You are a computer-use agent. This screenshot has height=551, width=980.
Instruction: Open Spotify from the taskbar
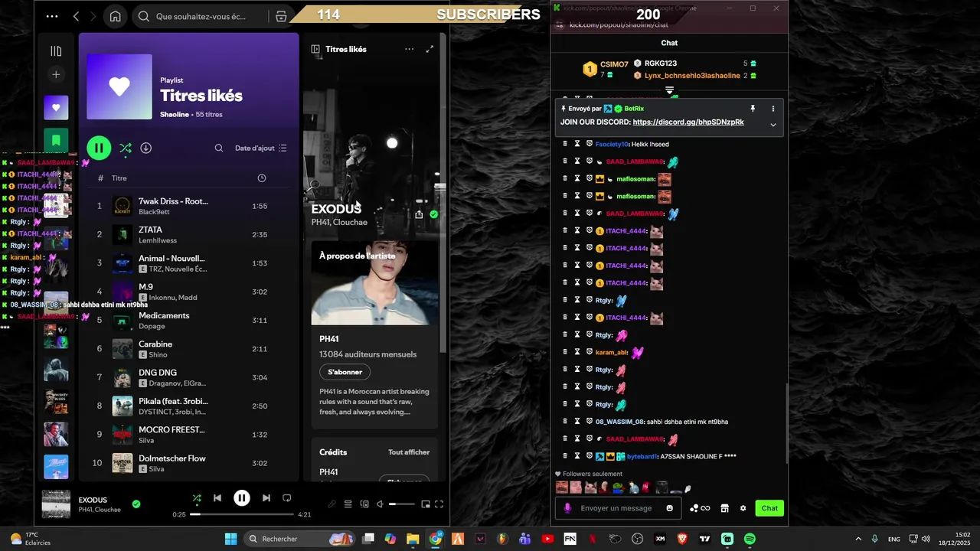(x=750, y=539)
